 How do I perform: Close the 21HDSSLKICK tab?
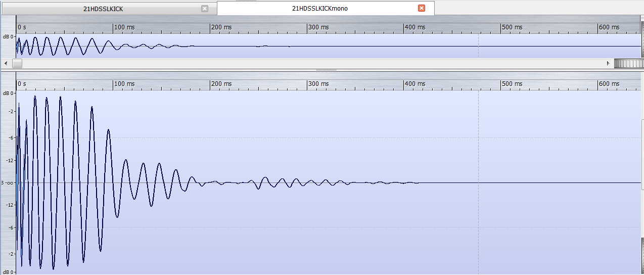click(204, 9)
